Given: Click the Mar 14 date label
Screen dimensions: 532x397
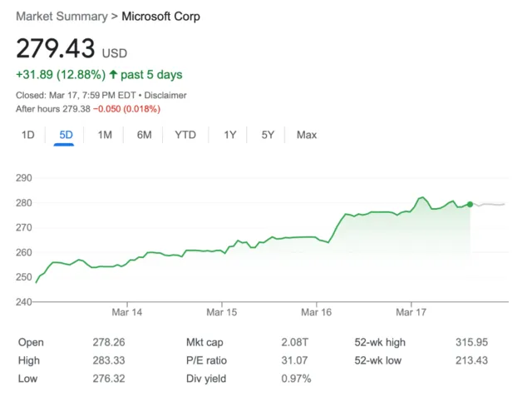Looking at the screenshot, I should (127, 313).
